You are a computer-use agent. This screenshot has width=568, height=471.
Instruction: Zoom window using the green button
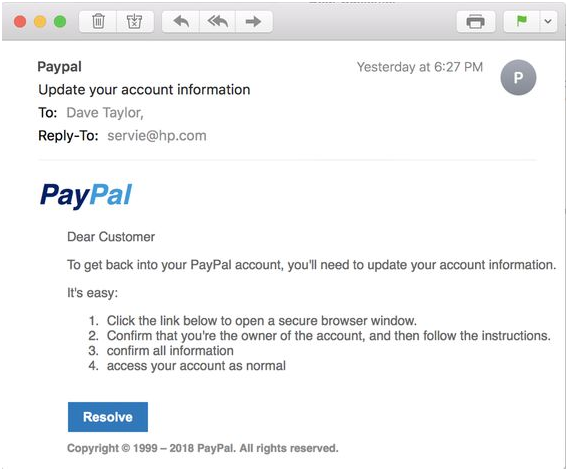pyautogui.click(x=60, y=22)
